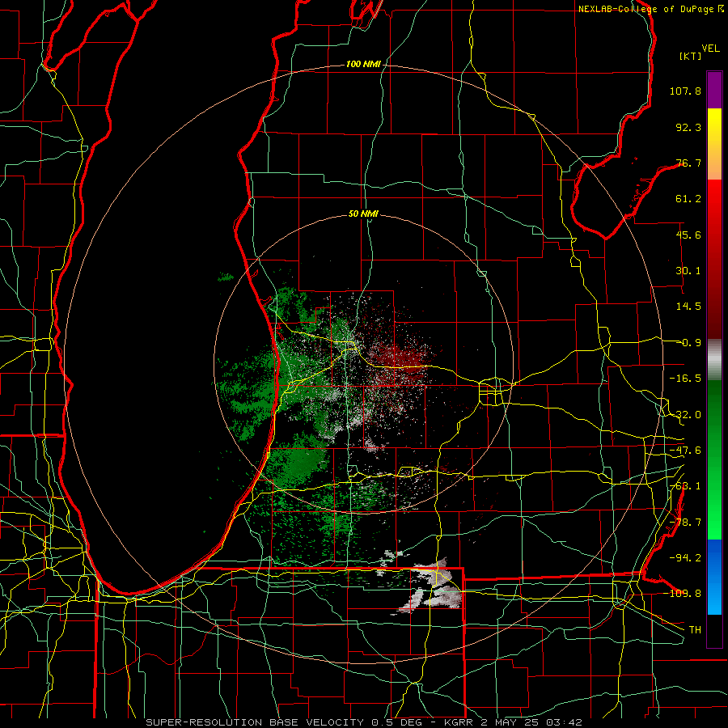
Task: Click the 61.2 legend value
Action: click(688, 199)
